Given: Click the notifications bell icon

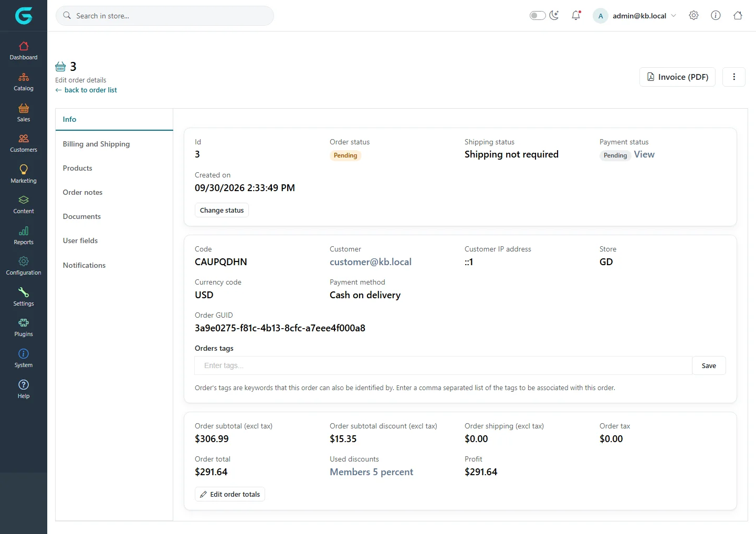Looking at the screenshot, I should point(576,15).
